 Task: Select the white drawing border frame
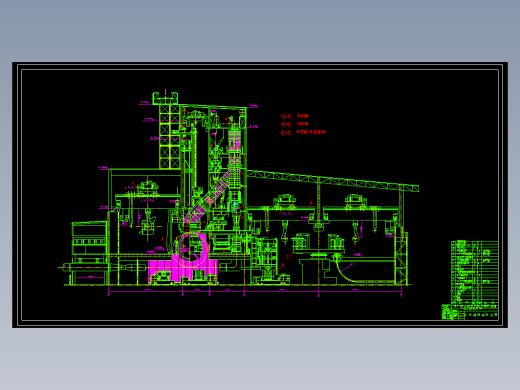[x=260, y=195]
